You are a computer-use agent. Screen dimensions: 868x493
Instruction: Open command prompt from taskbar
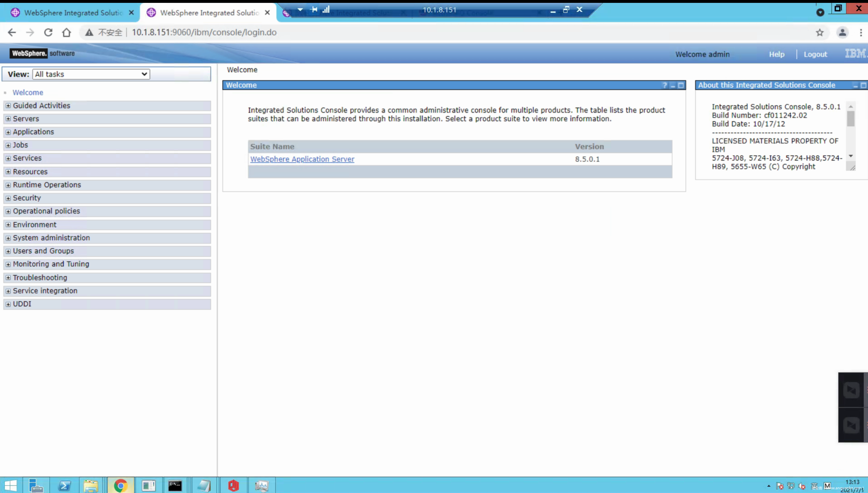(175, 485)
